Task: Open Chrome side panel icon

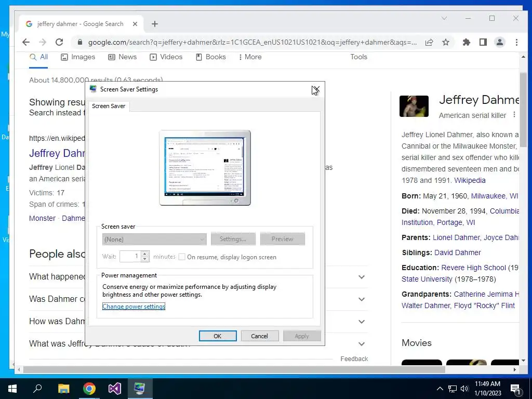Action: [483, 42]
